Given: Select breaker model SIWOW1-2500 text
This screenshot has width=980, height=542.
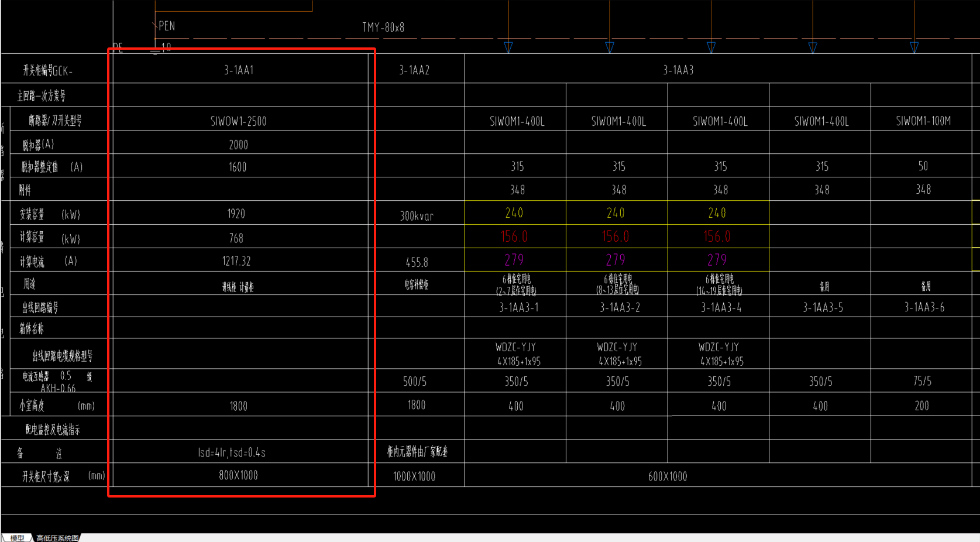Looking at the screenshot, I should pyautogui.click(x=238, y=121).
